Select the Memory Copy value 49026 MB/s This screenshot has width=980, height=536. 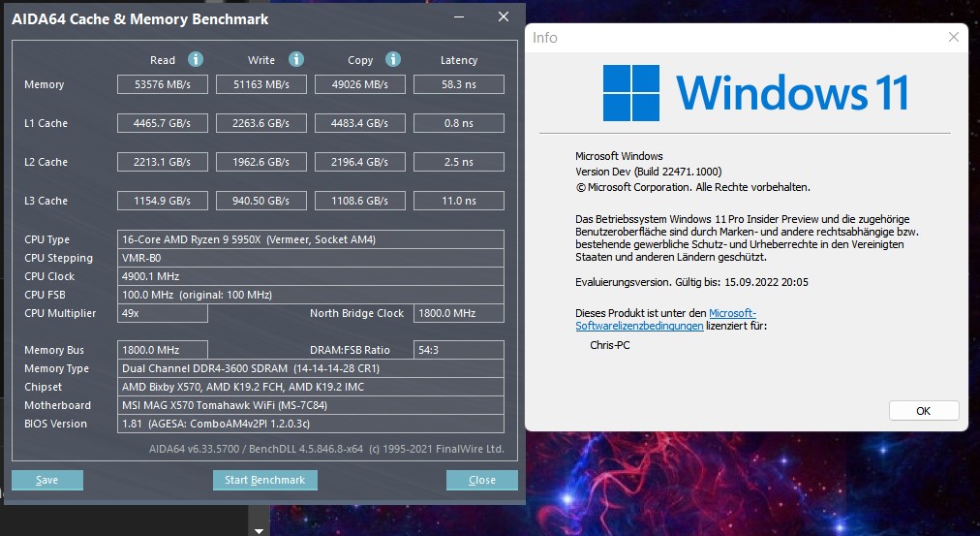(360, 84)
